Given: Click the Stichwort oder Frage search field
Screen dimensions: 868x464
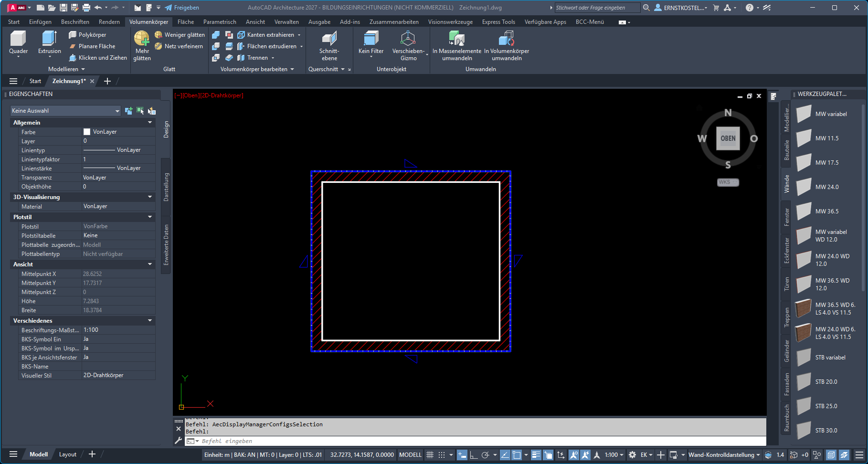Looking at the screenshot, I should point(597,8).
